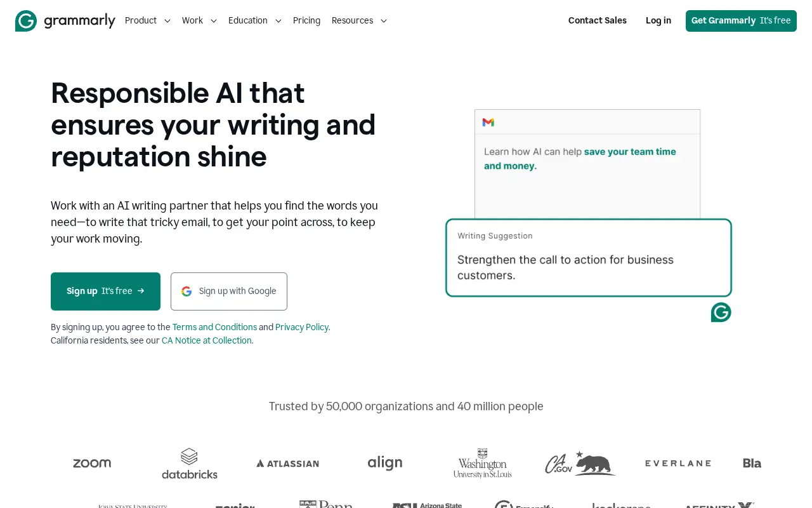The image size is (812, 508).
Task: Click the Gmail icon in the demo card
Action: (488, 122)
